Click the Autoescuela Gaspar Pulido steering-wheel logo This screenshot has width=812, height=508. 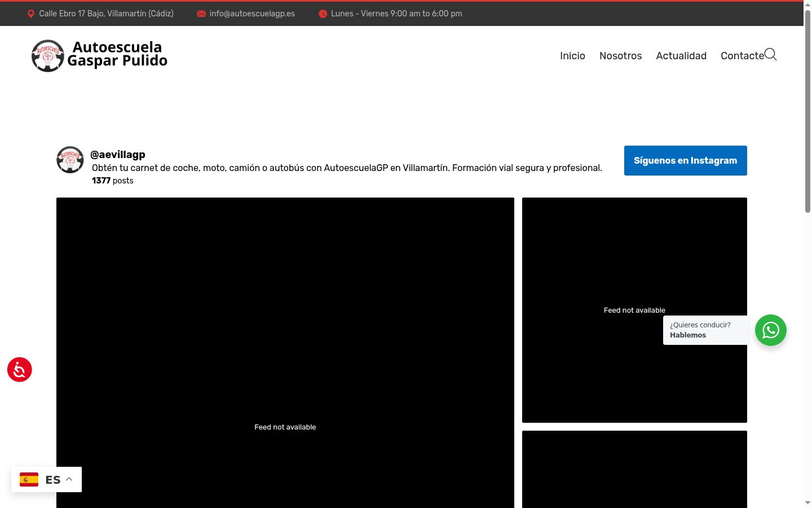point(48,56)
